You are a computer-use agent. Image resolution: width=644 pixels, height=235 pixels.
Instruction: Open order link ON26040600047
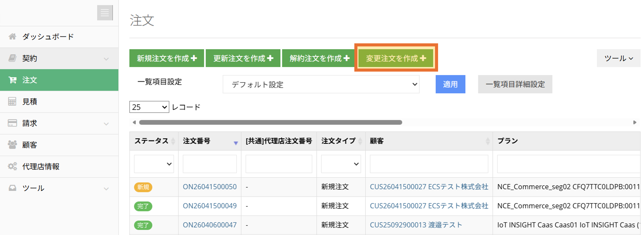coord(210,225)
